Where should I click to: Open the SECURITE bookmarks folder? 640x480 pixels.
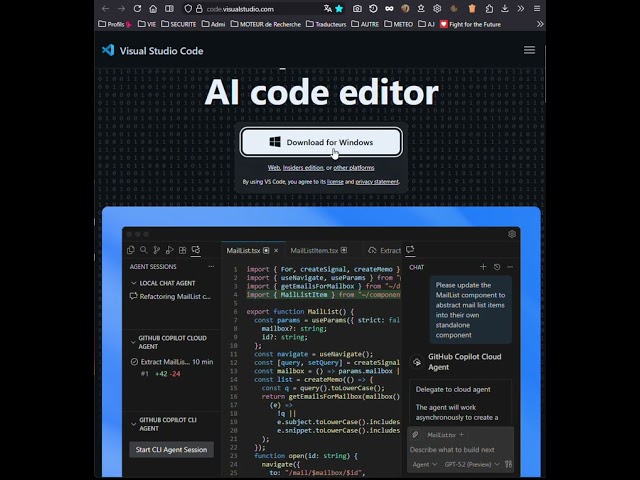click(x=179, y=24)
